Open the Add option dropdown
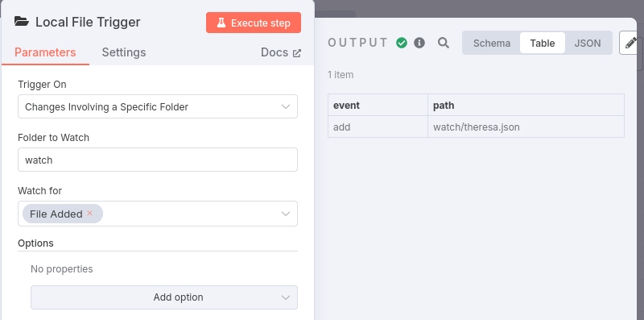The height and width of the screenshot is (320, 644). (164, 297)
